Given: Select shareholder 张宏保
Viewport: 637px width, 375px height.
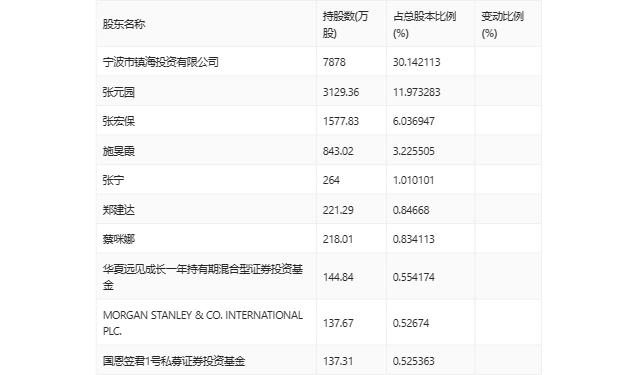Looking at the screenshot, I should (x=119, y=121).
